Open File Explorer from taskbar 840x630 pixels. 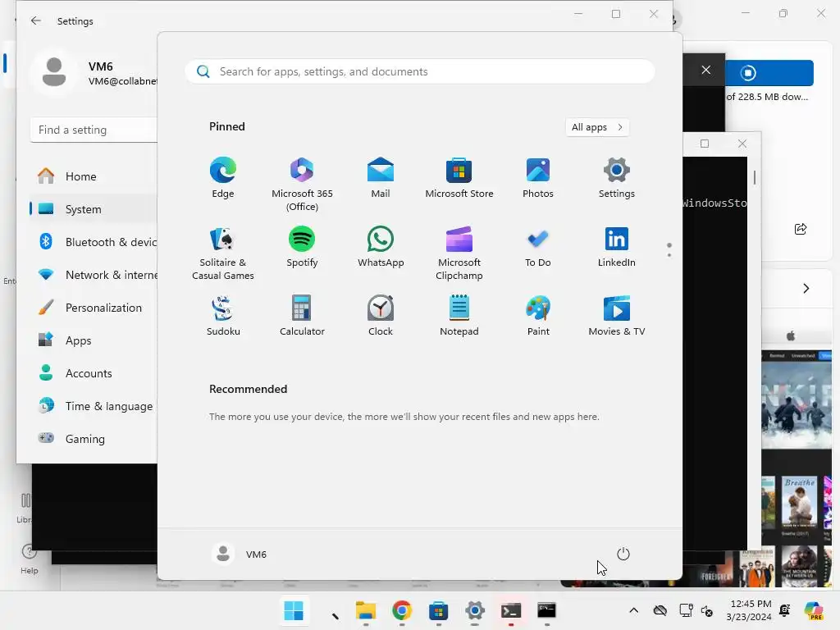(x=366, y=610)
